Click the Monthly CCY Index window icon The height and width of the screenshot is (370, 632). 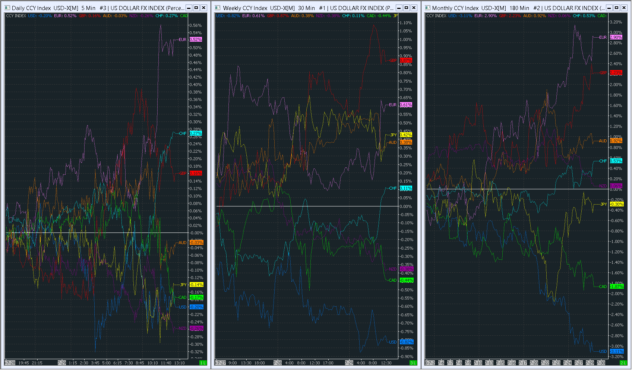[428, 8]
